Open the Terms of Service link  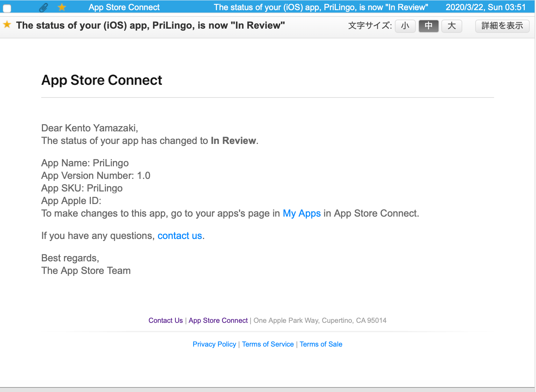click(x=268, y=344)
